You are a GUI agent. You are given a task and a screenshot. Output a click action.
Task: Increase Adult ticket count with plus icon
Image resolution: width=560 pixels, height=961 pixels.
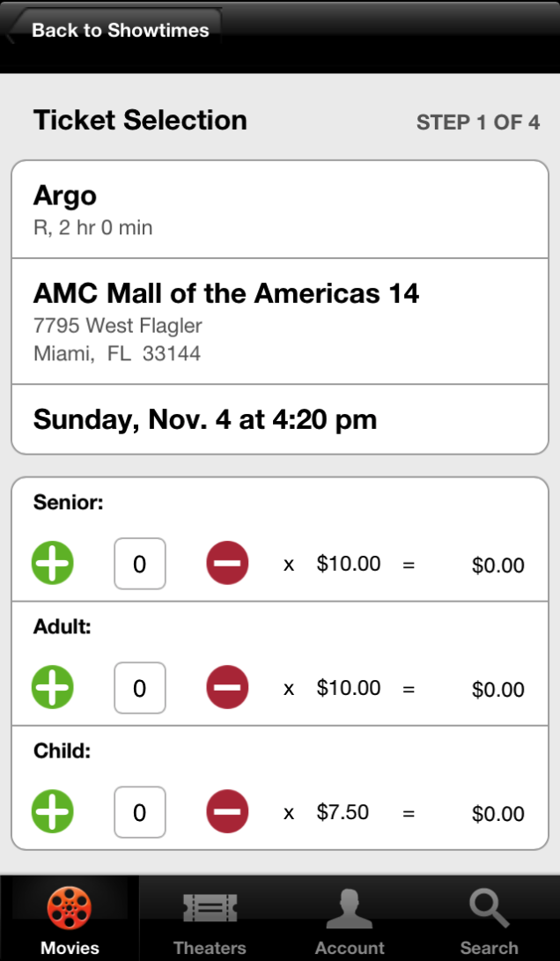tap(53, 687)
